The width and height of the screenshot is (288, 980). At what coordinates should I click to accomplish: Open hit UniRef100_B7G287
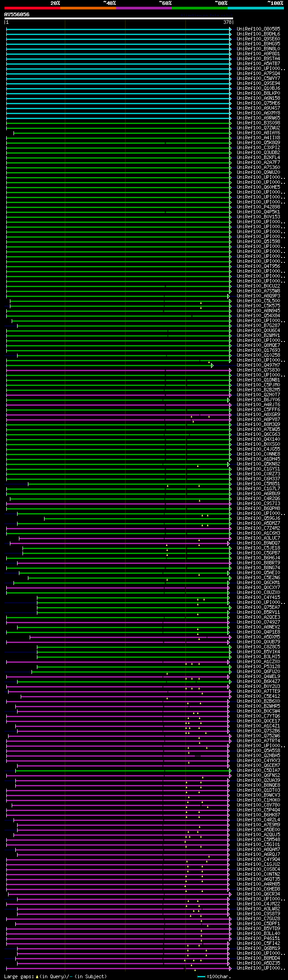point(258,325)
